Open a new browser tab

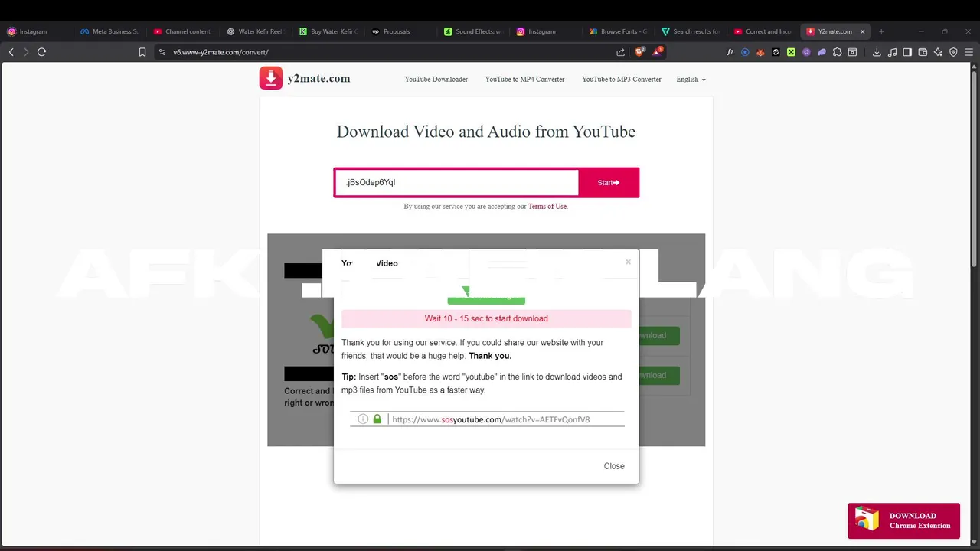click(x=881, y=31)
